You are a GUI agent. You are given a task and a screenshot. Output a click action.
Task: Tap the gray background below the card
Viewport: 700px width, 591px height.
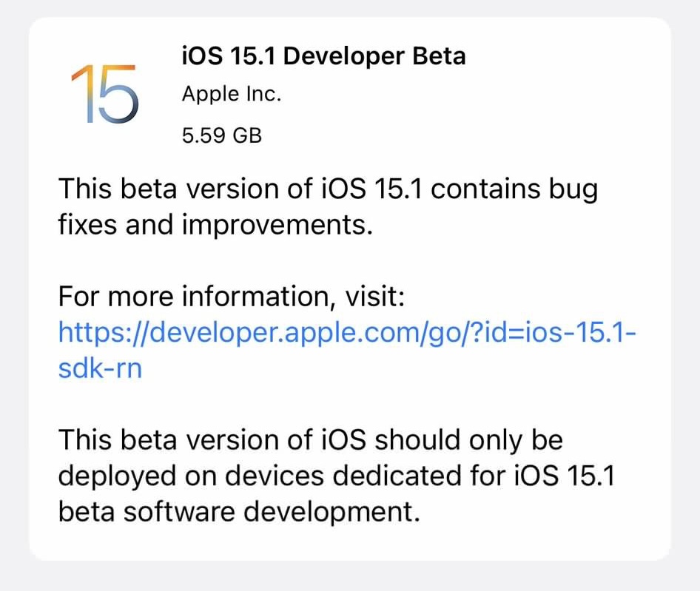pyautogui.click(x=350, y=577)
